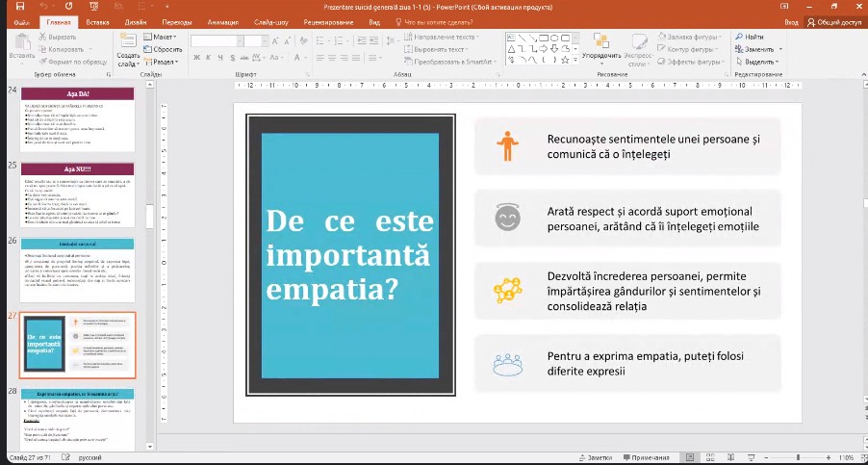Open the Insert (Вставка) ribbon tab
This screenshot has height=465, width=868.
[97, 19]
